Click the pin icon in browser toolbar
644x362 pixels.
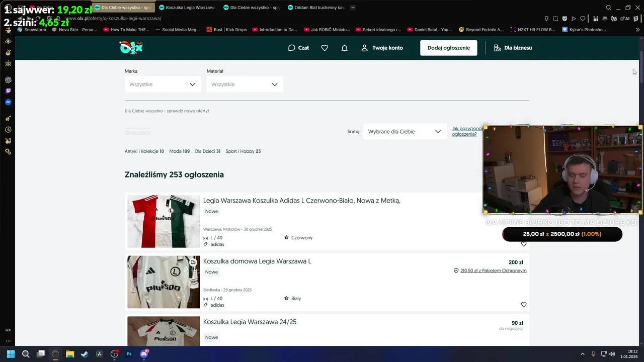pyautogui.click(x=546, y=19)
